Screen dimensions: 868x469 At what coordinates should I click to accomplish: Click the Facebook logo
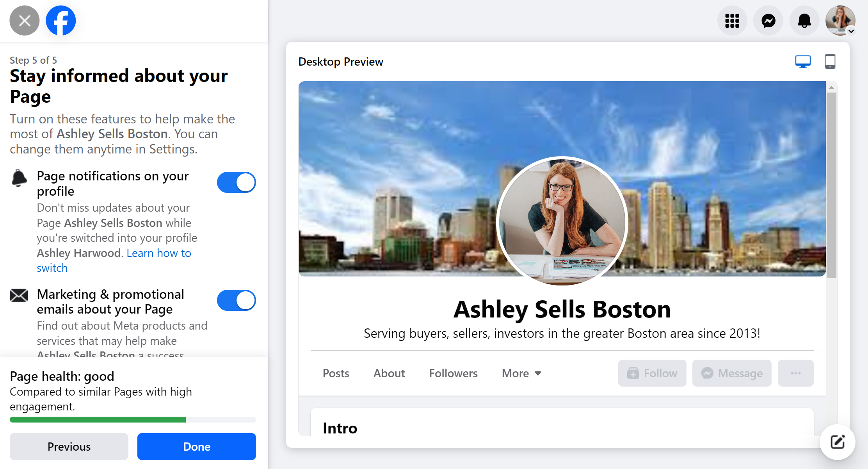click(60, 21)
